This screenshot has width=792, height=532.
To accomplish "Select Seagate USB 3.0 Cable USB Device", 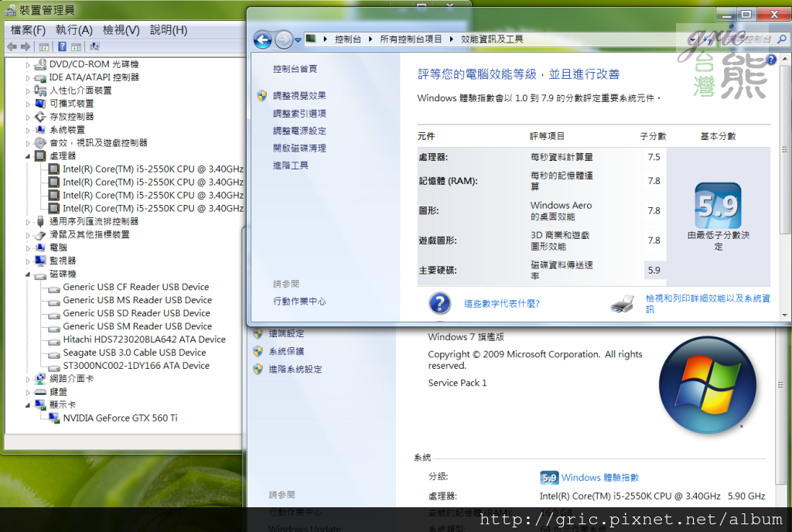I will tap(135, 353).
